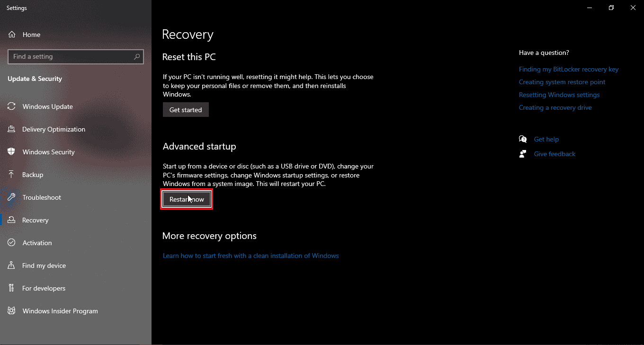
Task: Click the Home house icon
Action: pyautogui.click(x=12, y=35)
